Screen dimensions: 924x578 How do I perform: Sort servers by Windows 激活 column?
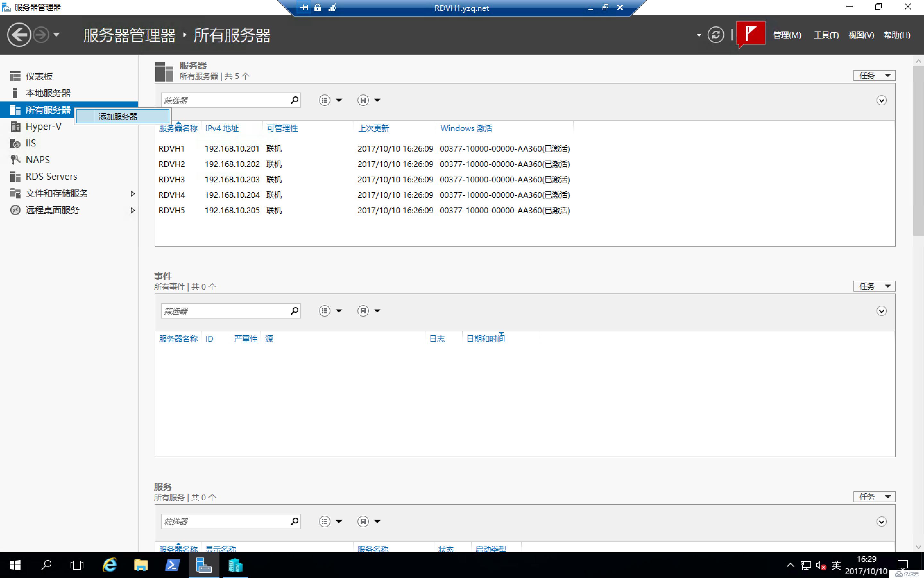pos(466,128)
